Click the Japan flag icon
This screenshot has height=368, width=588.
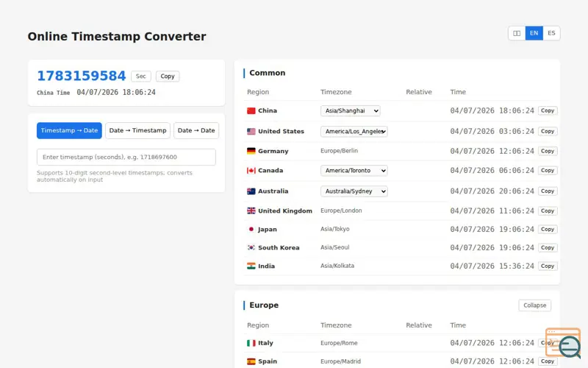(x=251, y=229)
